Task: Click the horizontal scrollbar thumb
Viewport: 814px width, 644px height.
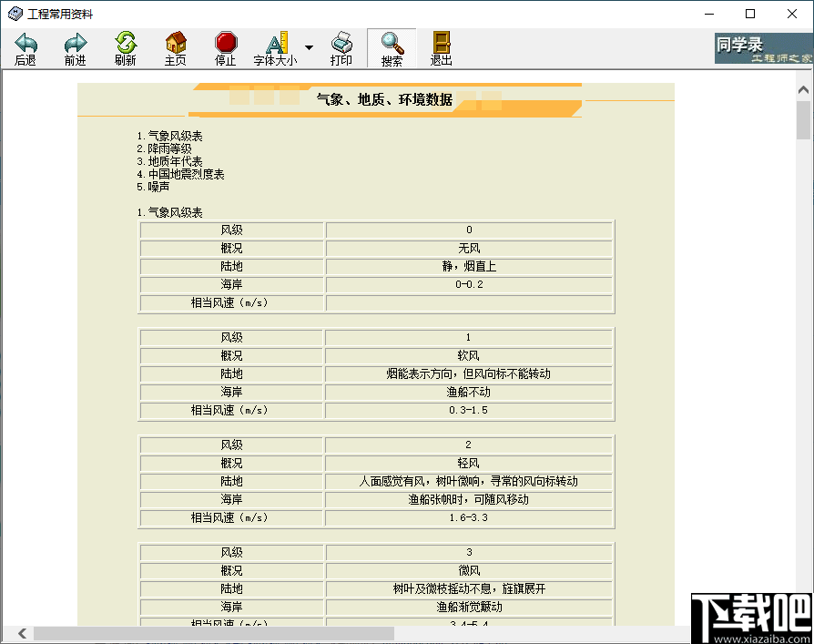Action: (214, 633)
